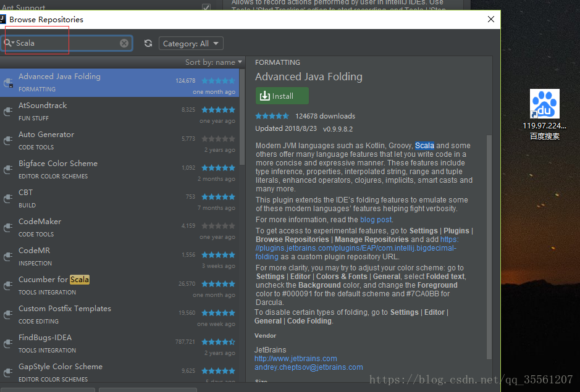Click the plugin icon beside CBT

(8, 199)
